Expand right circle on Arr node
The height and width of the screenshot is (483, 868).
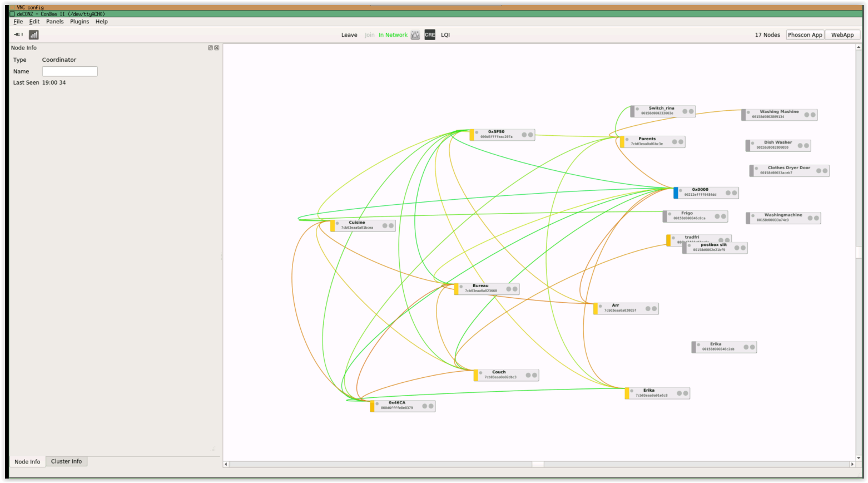[654, 308]
